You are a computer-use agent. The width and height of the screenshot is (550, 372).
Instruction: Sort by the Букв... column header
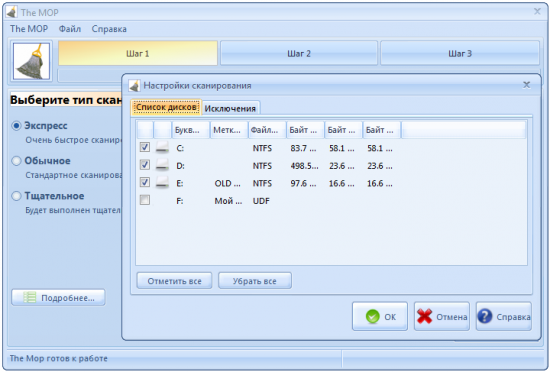pos(190,130)
